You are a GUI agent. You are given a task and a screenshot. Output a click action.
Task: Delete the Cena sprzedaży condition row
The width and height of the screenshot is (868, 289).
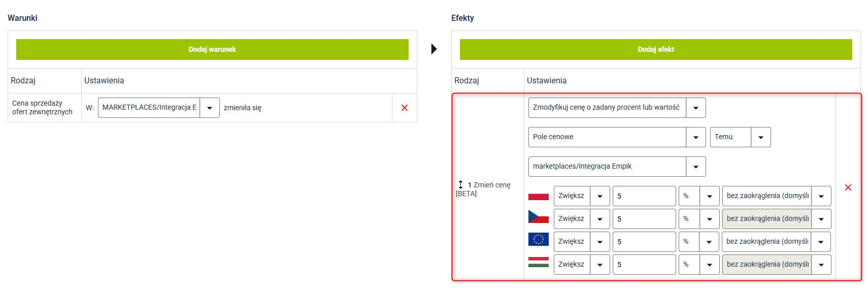point(404,108)
